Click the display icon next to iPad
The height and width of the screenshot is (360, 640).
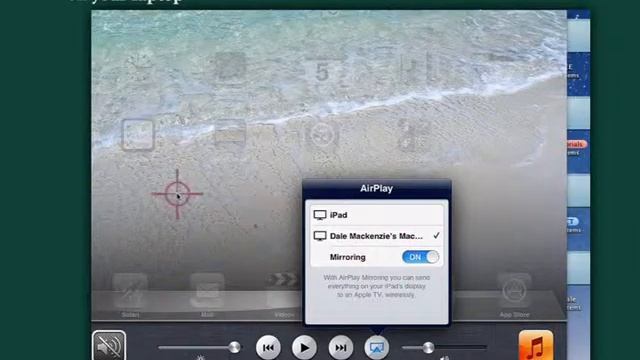320,215
